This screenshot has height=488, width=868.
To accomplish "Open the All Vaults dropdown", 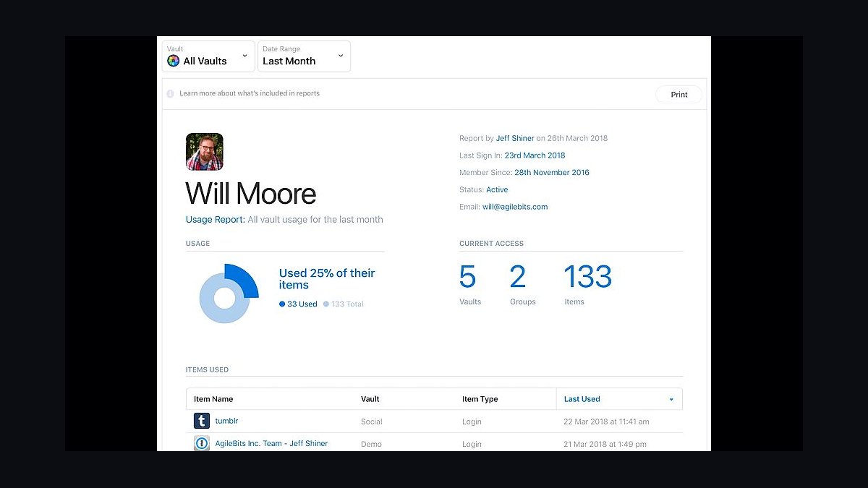I will (208, 56).
